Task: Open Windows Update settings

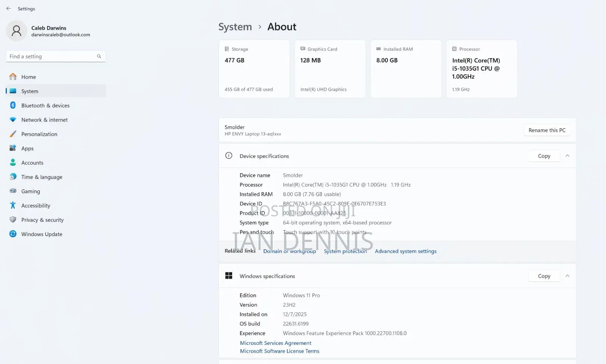Action: pyautogui.click(x=56, y=234)
